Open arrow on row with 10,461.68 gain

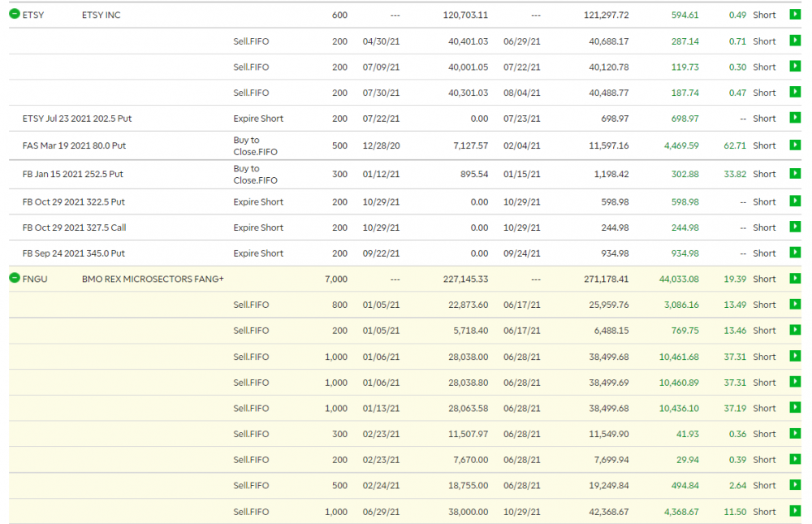coord(795,357)
